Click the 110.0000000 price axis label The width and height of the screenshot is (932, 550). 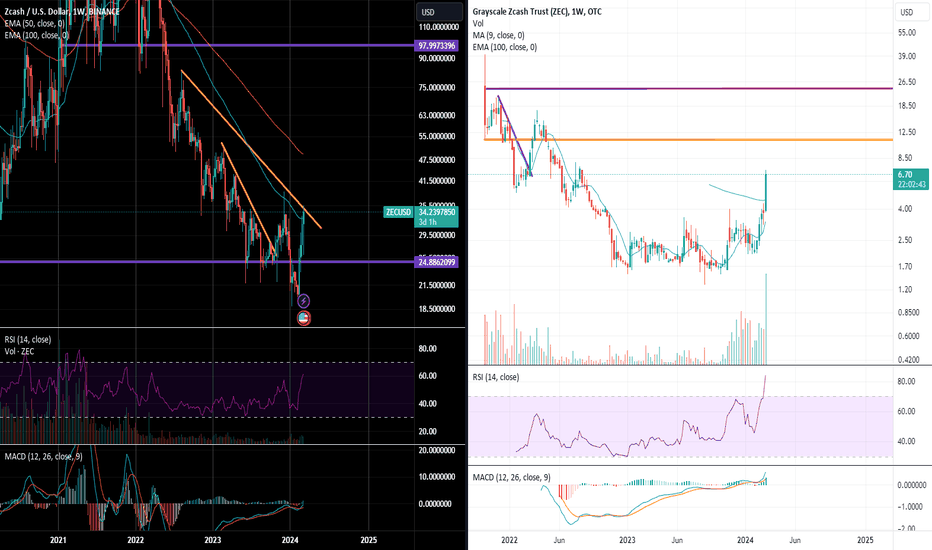click(x=439, y=27)
